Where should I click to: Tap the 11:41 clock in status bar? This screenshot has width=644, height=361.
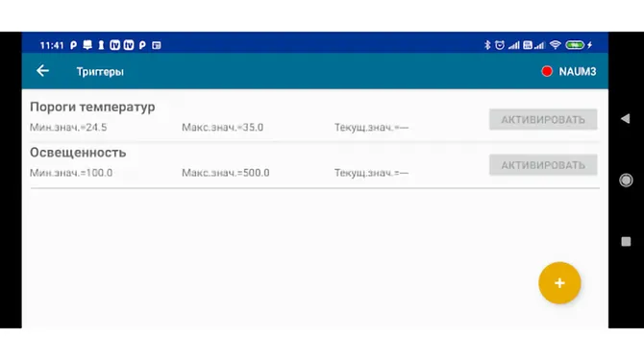(x=52, y=45)
